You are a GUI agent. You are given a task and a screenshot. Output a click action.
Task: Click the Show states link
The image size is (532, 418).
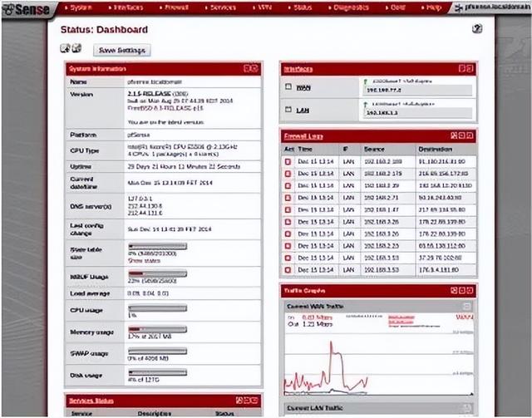click(x=143, y=260)
